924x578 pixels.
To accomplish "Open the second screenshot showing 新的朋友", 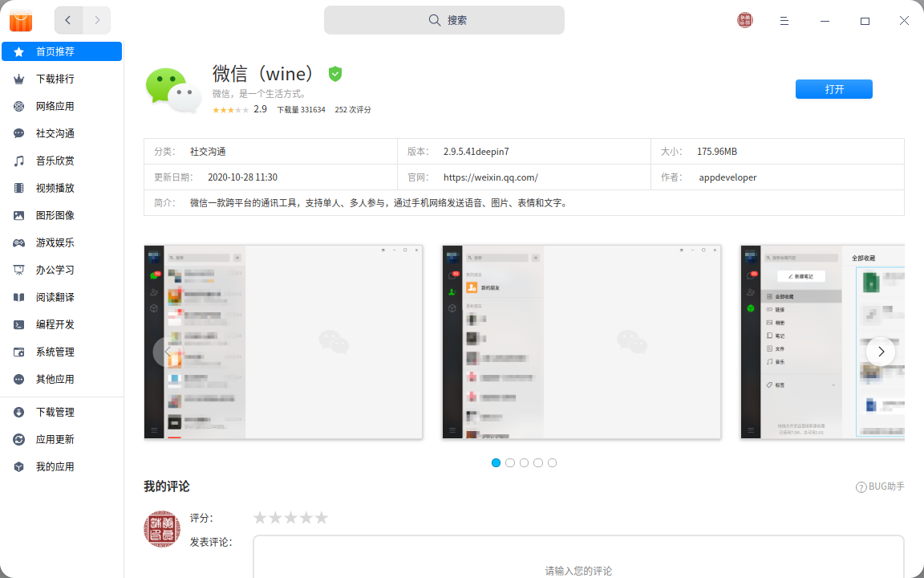I will [582, 342].
